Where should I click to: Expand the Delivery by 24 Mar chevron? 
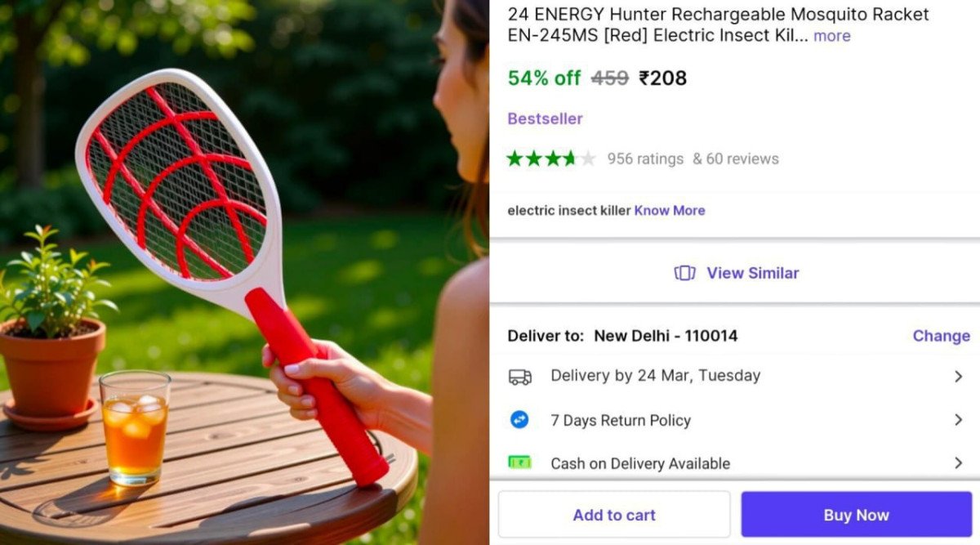pyautogui.click(x=958, y=377)
